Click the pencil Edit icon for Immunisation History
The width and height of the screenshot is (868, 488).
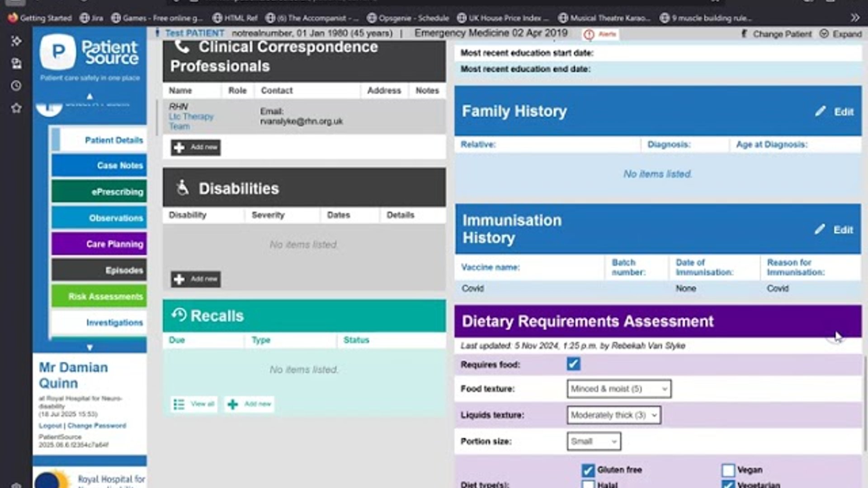click(820, 229)
